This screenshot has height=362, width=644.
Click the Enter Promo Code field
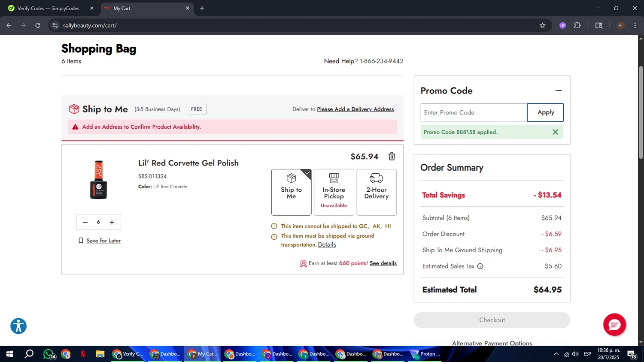473,112
